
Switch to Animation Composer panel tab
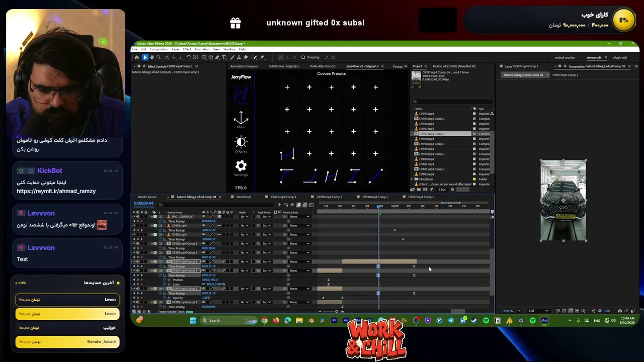point(244,66)
